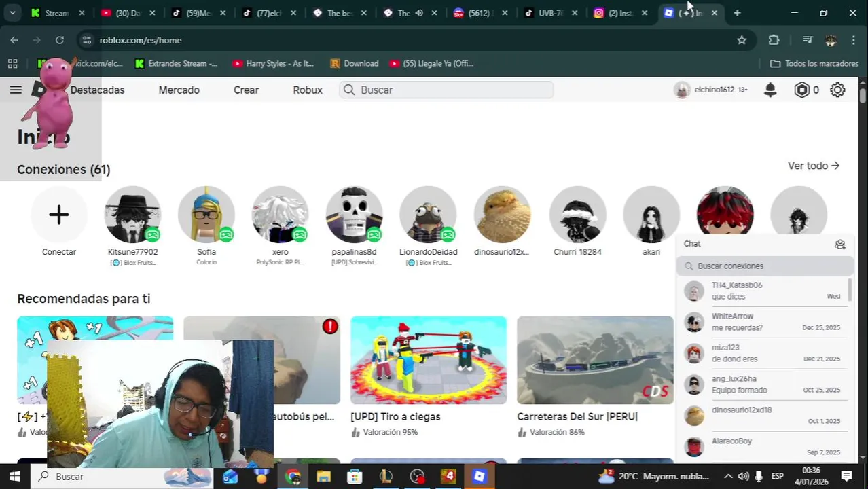The image size is (868, 489).
Task: Open Churri_18284's connection avatar
Action: [577, 215]
